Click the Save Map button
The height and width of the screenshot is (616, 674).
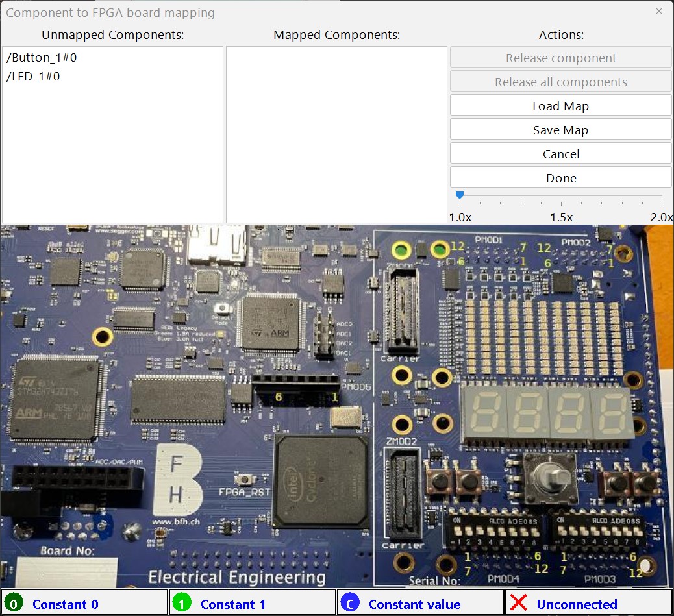pos(560,130)
